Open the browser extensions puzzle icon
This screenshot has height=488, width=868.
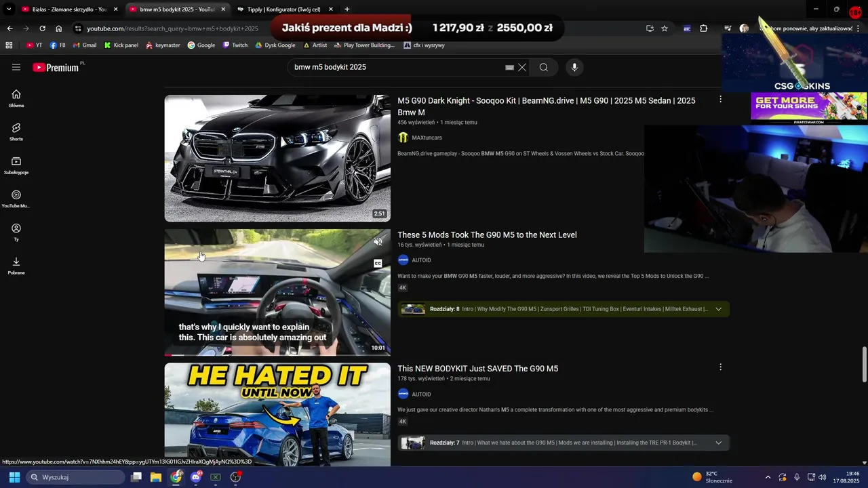point(703,28)
